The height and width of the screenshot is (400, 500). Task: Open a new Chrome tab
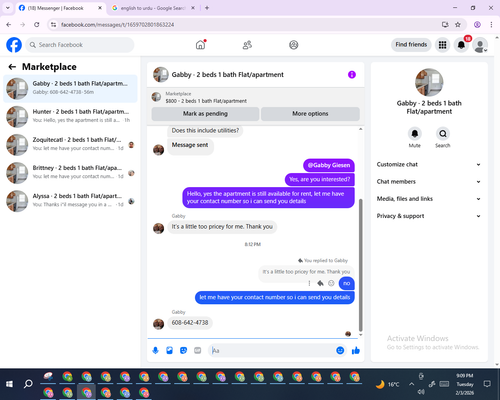point(207,8)
